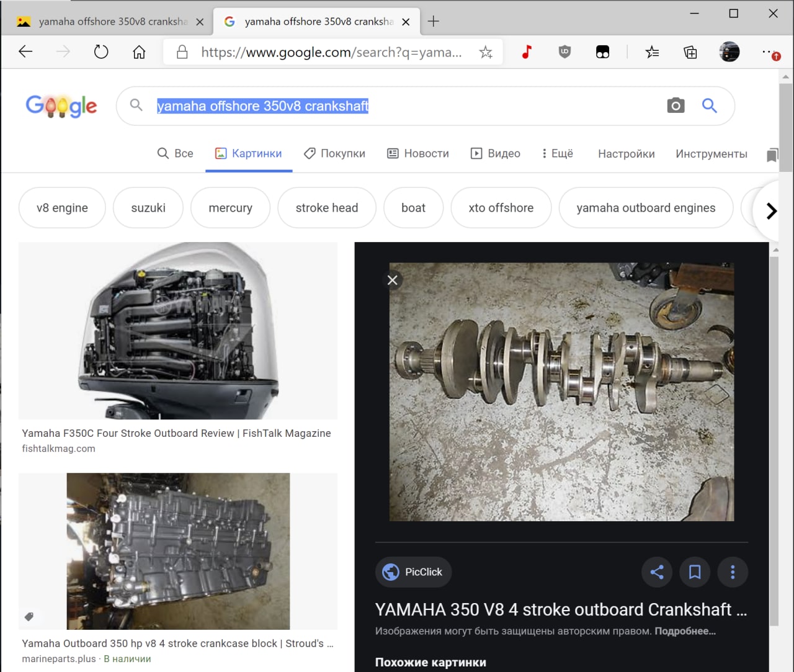Open the Видео tab

(x=496, y=153)
